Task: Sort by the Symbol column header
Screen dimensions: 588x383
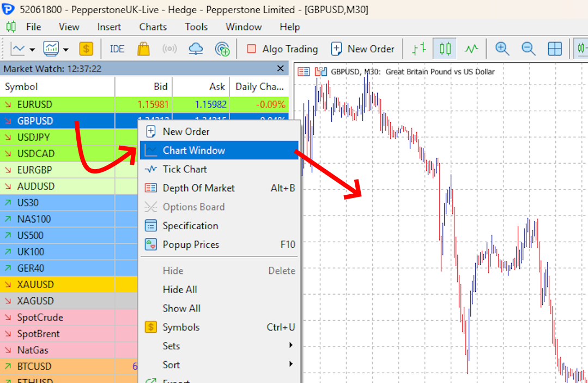Action: [57, 87]
